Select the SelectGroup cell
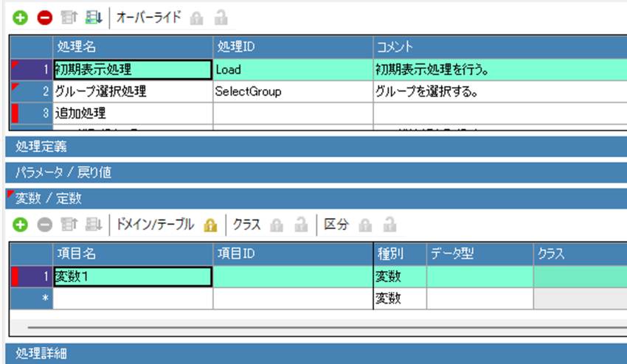The height and width of the screenshot is (364, 627). [x=293, y=91]
